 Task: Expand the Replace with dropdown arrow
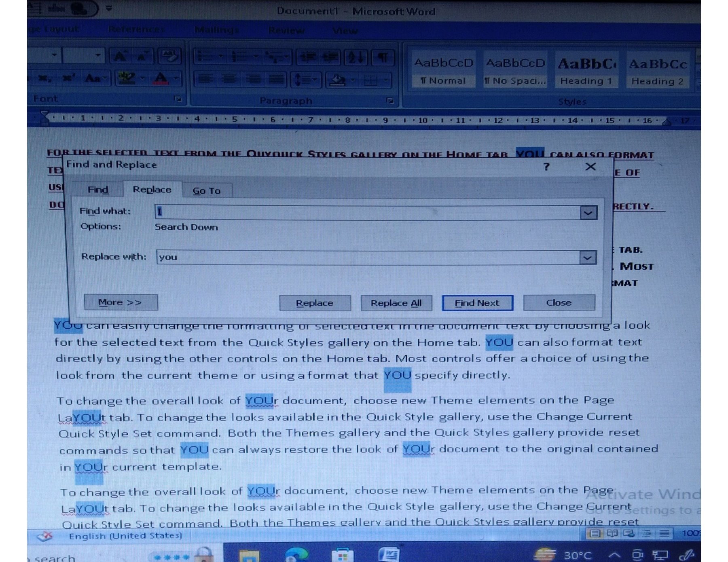point(588,258)
